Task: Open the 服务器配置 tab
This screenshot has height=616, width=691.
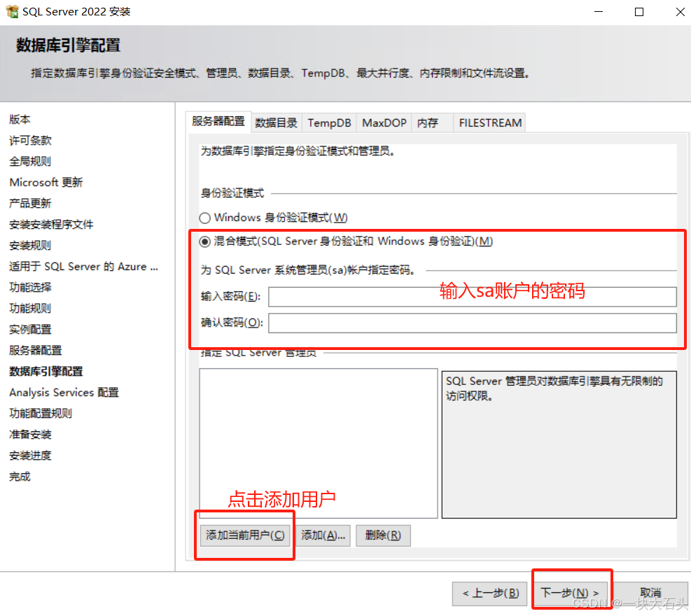Action: pos(218,122)
